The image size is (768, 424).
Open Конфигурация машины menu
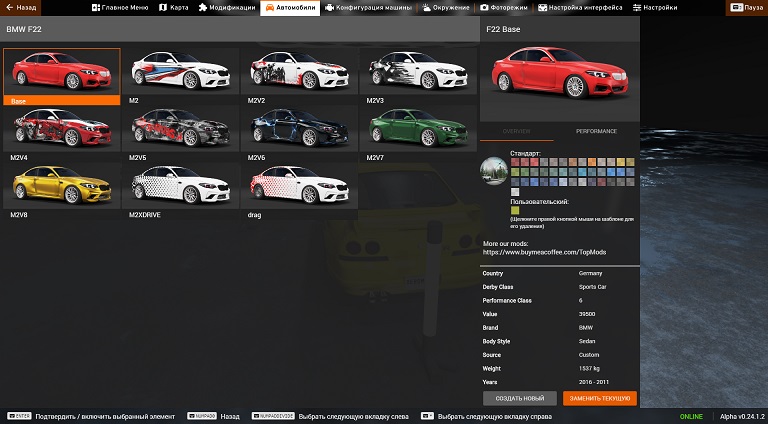point(364,7)
